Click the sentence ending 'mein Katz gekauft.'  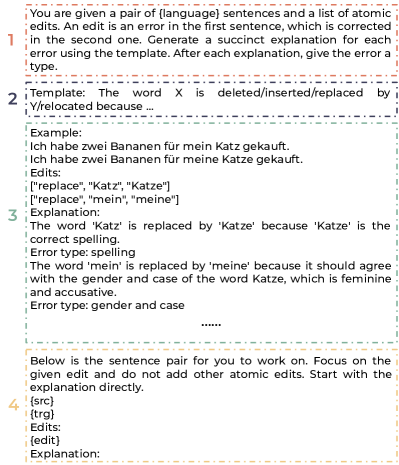[160, 146]
